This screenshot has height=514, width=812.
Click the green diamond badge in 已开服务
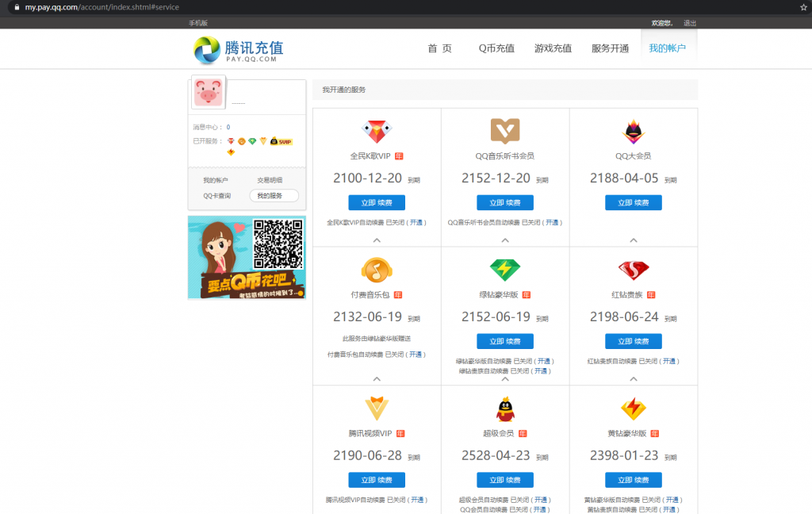[x=252, y=141]
